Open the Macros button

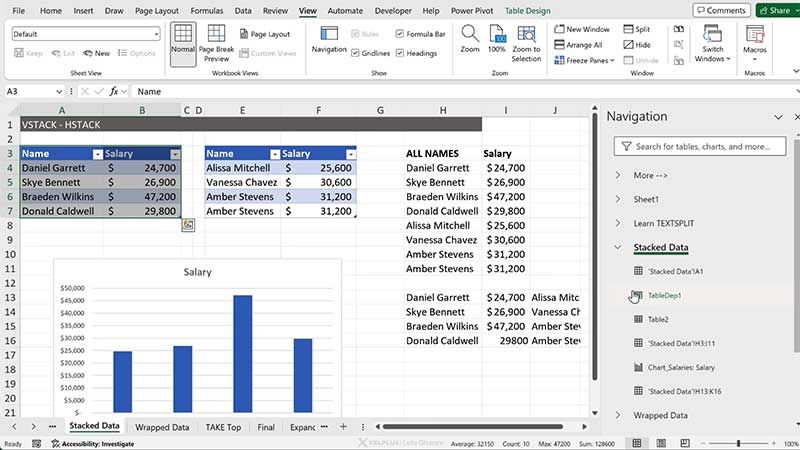point(755,43)
